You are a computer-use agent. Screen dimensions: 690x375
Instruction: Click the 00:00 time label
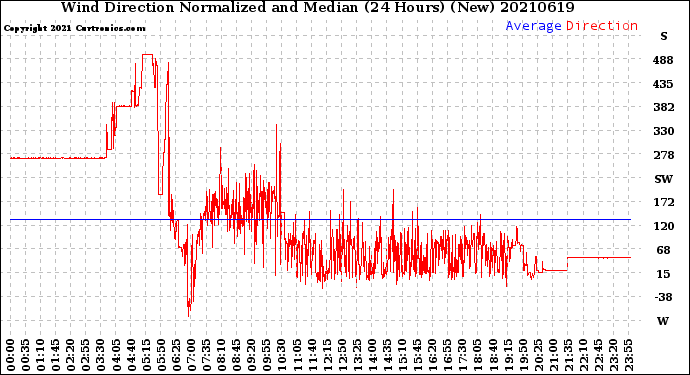(x=11, y=355)
